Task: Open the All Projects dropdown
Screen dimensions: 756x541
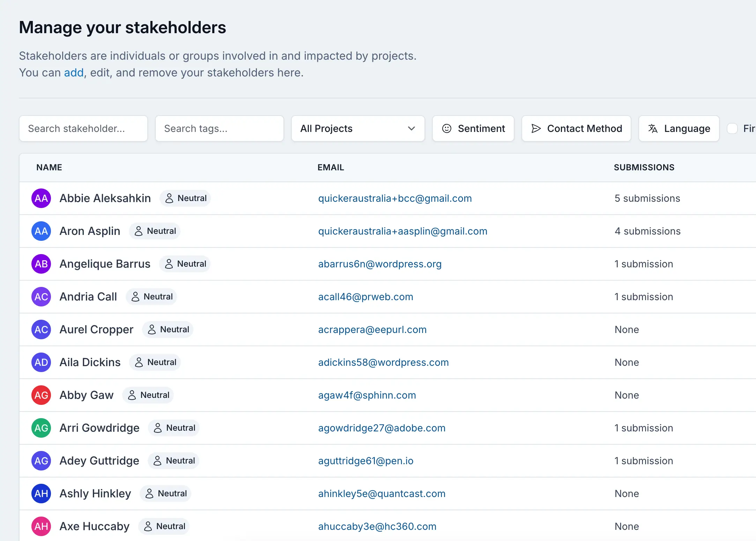Action: 358,128
